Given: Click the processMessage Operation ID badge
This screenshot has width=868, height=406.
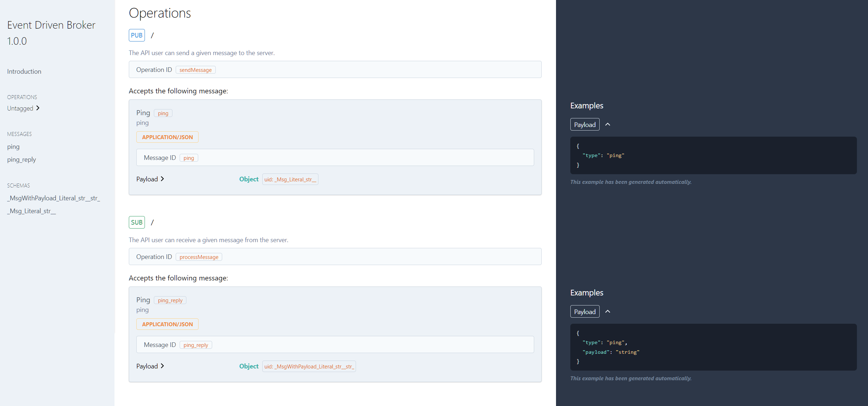Looking at the screenshot, I should click(x=199, y=257).
